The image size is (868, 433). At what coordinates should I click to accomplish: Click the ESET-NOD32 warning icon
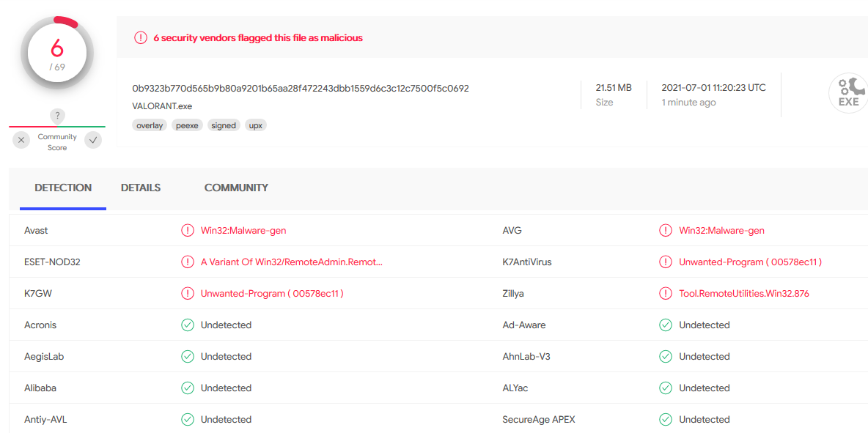click(188, 262)
